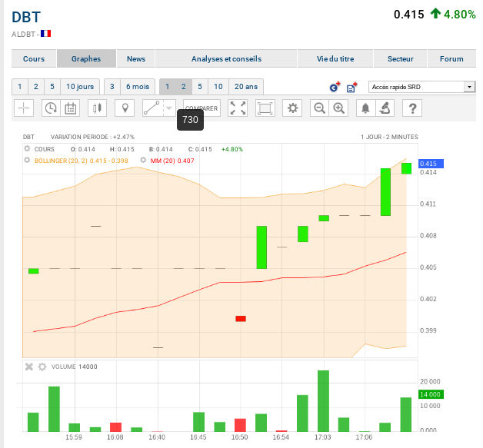Open the candlestick chart type tool
The image size is (483, 448).
tap(97, 108)
